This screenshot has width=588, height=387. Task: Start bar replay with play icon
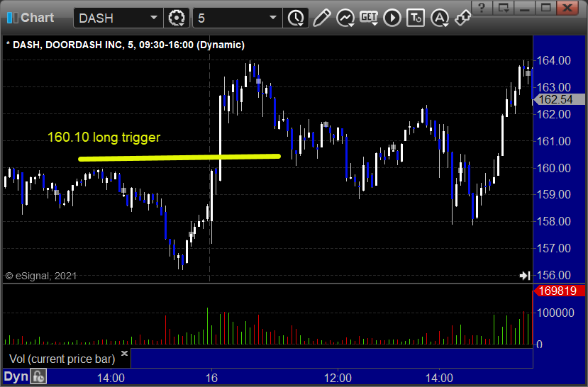pyautogui.click(x=392, y=18)
